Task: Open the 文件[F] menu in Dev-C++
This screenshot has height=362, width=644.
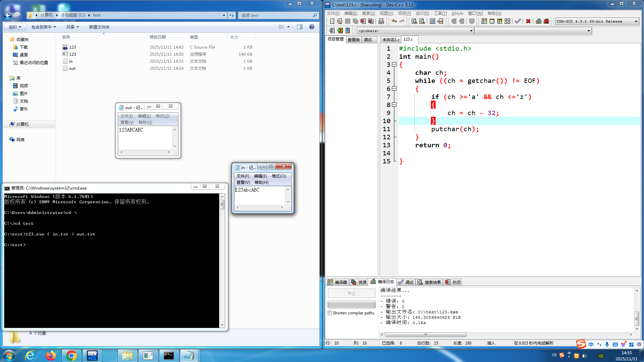Action: tap(333, 13)
